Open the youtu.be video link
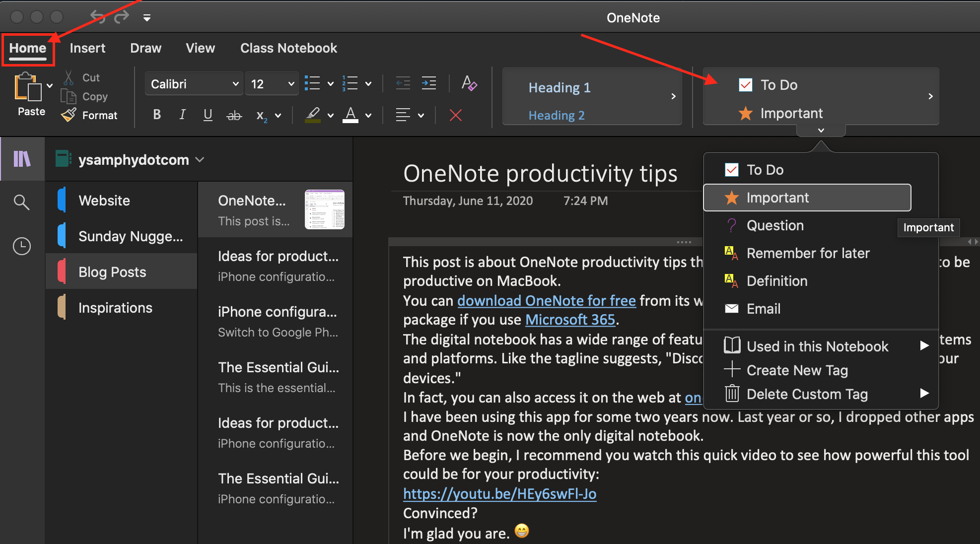Screen dimensions: 980x544 499,494
